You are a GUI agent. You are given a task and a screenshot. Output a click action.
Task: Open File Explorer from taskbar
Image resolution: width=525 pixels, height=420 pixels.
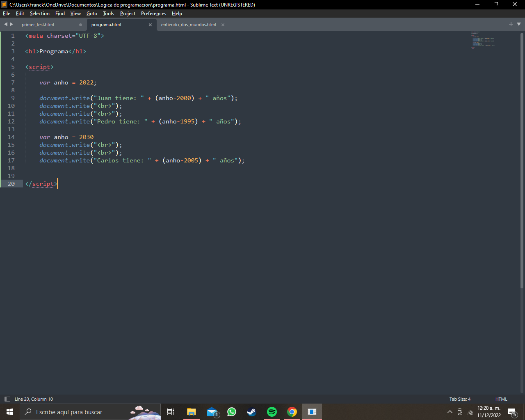point(191,412)
